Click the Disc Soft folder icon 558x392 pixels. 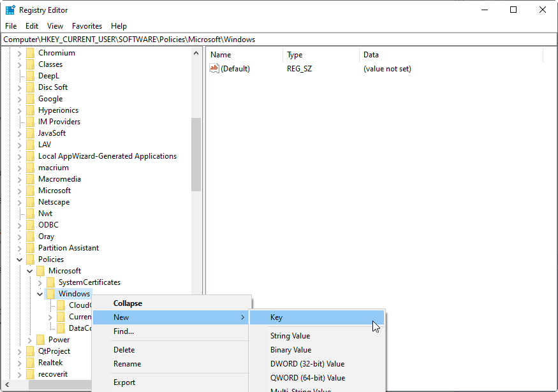[30, 87]
